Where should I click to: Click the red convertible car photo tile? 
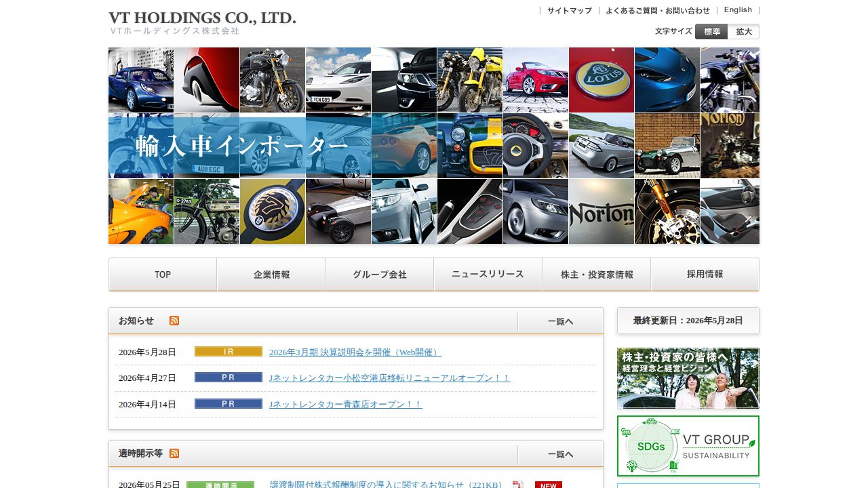536,80
